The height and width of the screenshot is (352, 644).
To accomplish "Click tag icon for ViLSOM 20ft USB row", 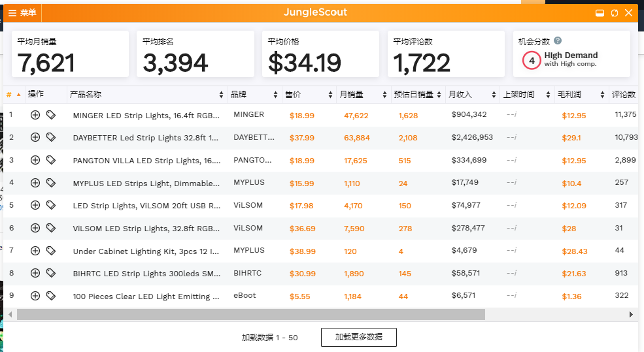I will click(x=51, y=204).
